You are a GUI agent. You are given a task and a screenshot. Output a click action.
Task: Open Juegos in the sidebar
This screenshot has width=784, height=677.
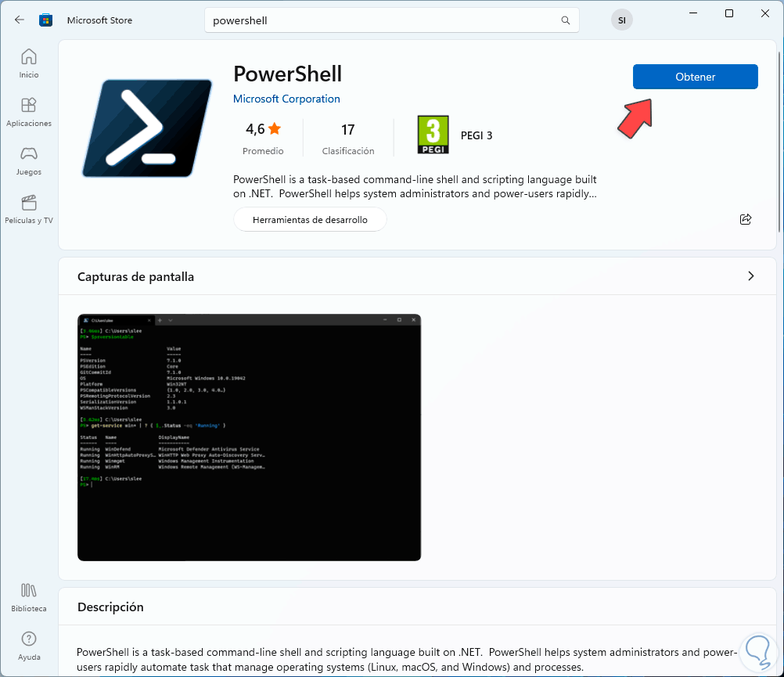[x=29, y=160]
